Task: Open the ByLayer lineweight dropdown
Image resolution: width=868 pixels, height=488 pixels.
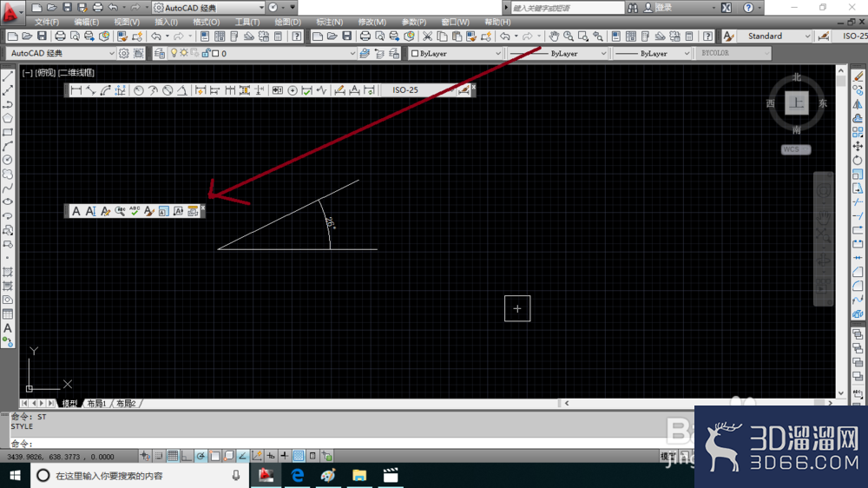Action: tap(652, 53)
